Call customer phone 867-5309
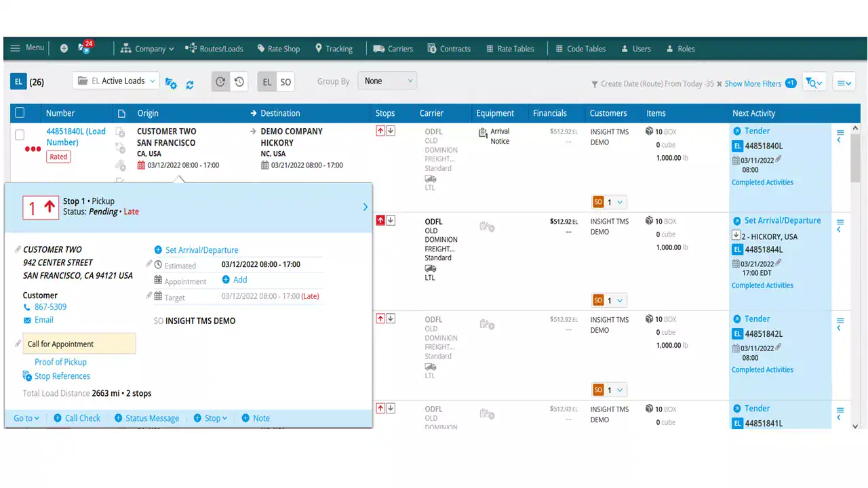Viewport: 868px width, 488px height. pyautogui.click(x=50, y=307)
